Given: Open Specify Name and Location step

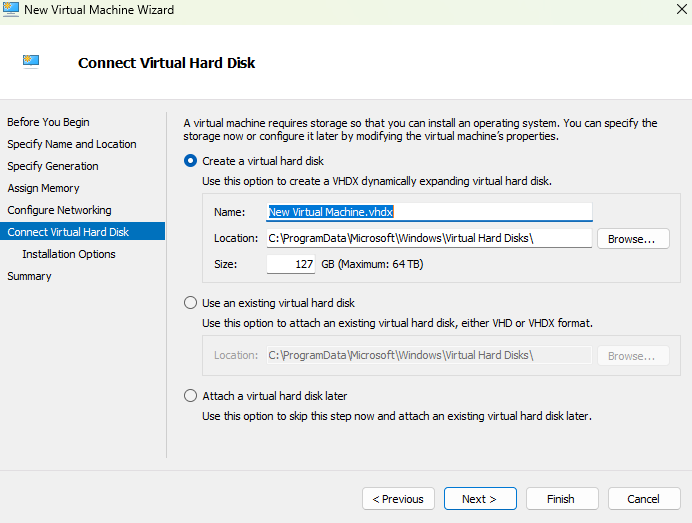Looking at the screenshot, I should pyautogui.click(x=72, y=144).
